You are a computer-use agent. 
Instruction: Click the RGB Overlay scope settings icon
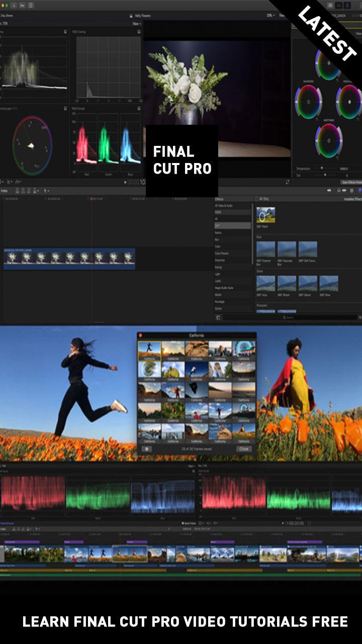139,32
